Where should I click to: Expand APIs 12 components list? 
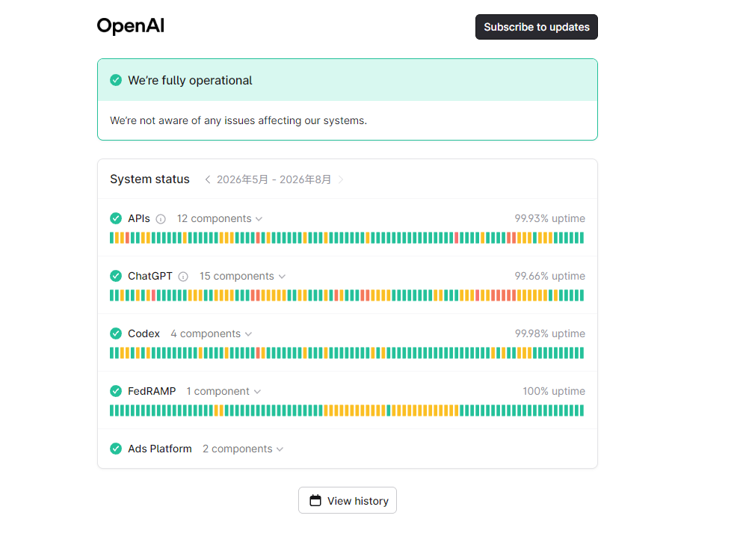click(220, 218)
